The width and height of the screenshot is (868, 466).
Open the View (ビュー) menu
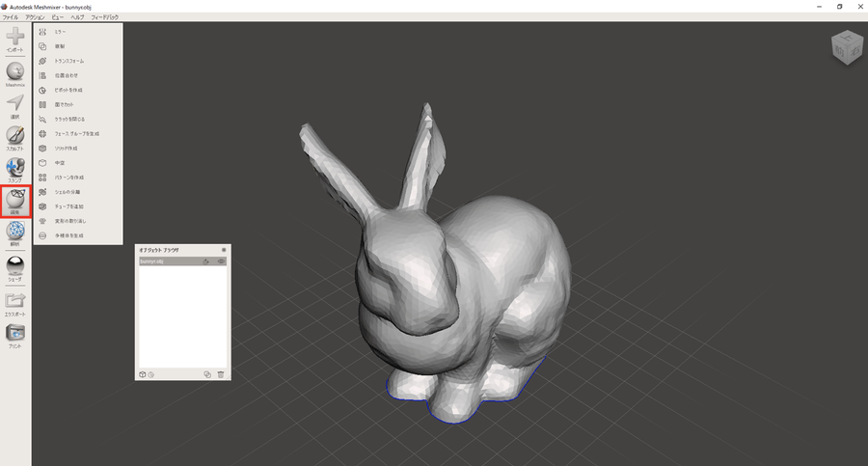coord(58,17)
